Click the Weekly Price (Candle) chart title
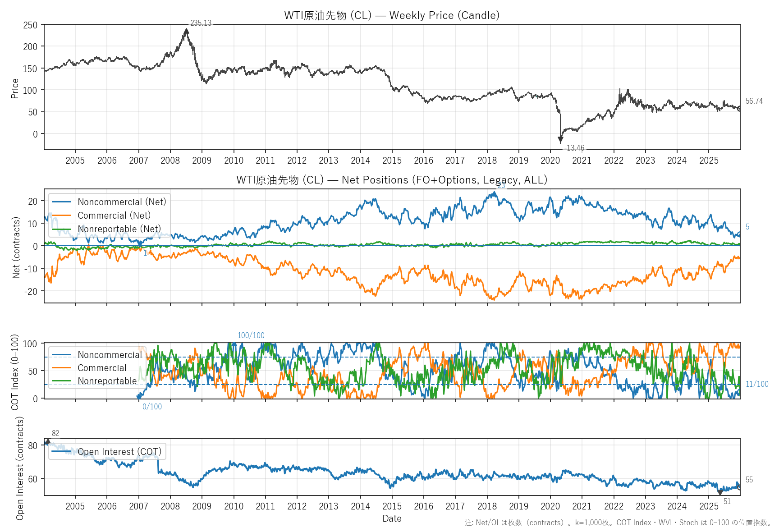This screenshot has width=779, height=532. (x=391, y=15)
